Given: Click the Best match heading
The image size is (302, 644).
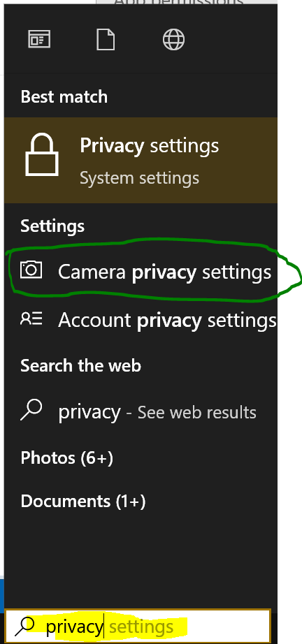Looking at the screenshot, I should 64,97.
